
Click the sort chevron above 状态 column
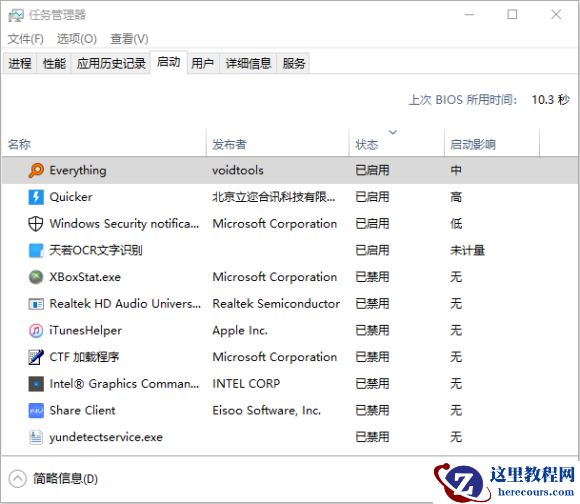(x=393, y=132)
